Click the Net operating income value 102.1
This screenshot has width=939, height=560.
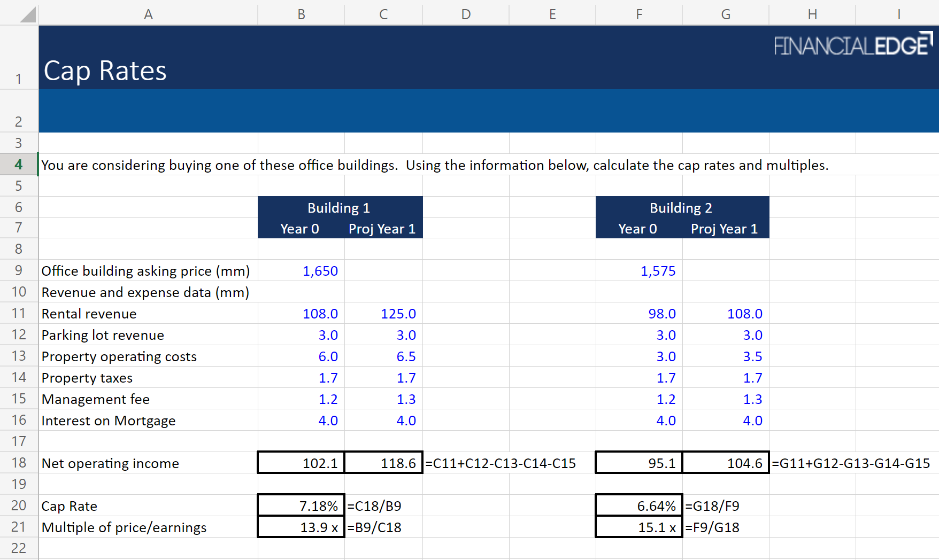click(x=301, y=463)
